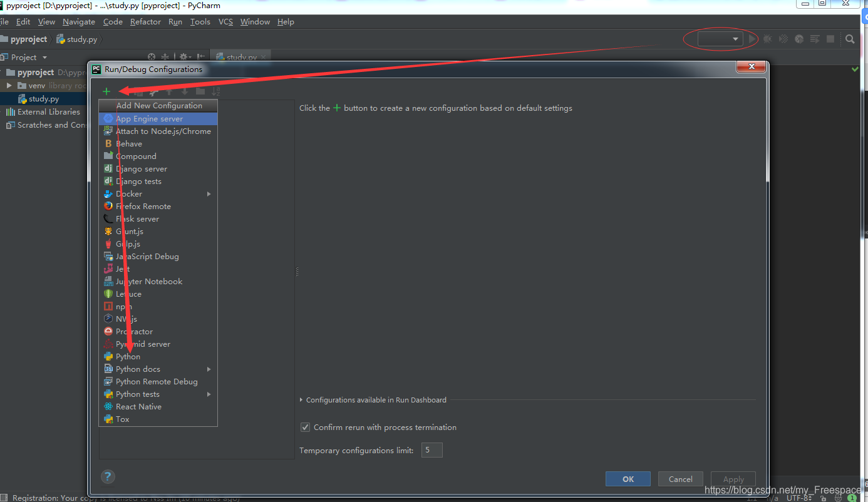
Task: Open the Run menu
Action: pos(175,21)
